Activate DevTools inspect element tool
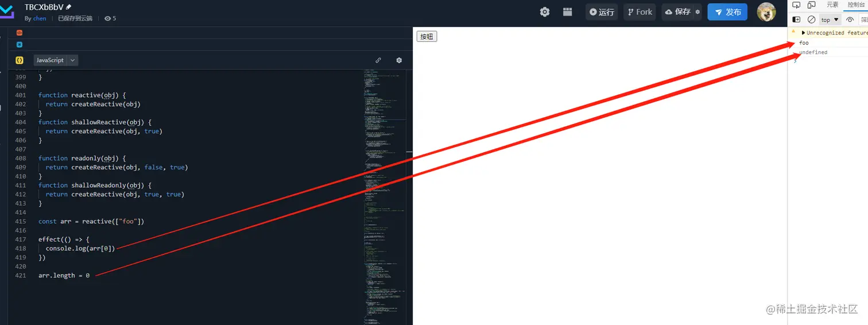The image size is (868, 325). [x=796, y=5]
